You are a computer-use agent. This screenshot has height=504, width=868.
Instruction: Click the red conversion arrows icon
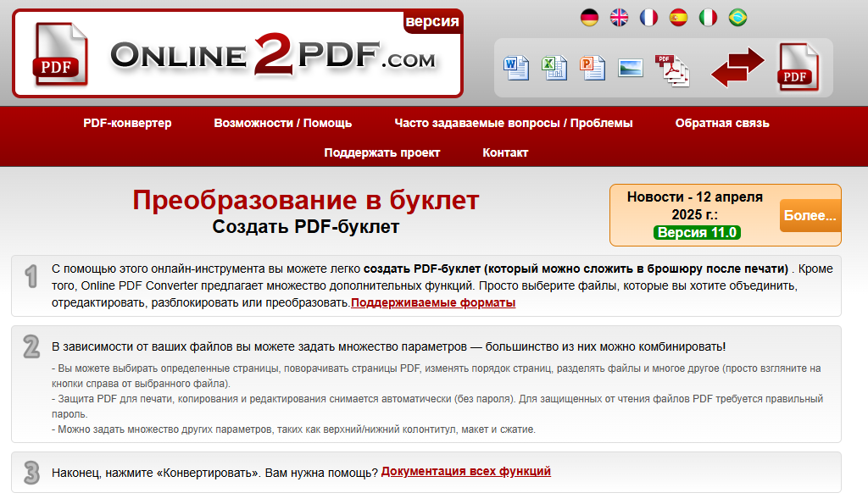tap(737, 66)
